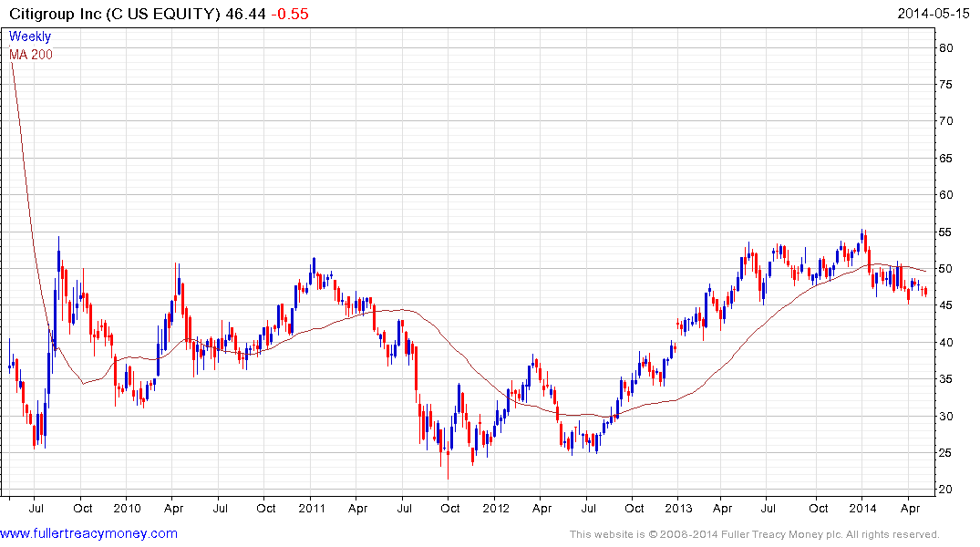This screenshot has height=547, width=980.
Task: Click the 50 price axis label
Action: point(945,269)
